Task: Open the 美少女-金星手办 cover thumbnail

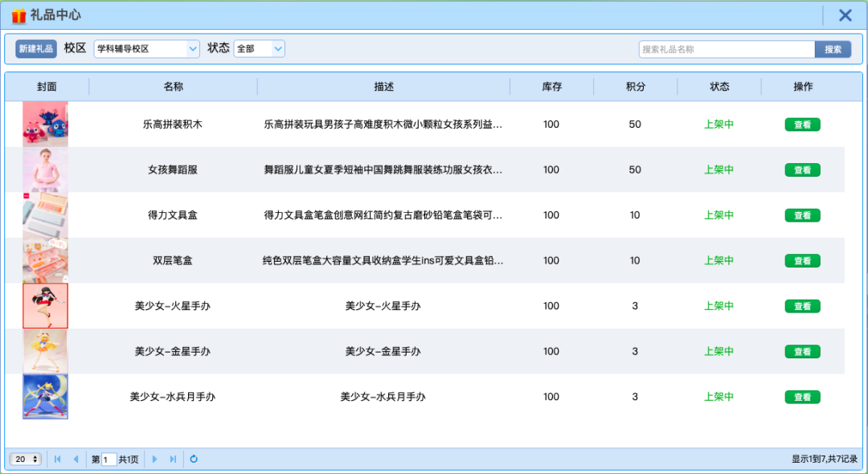Action: coord(45,351)
